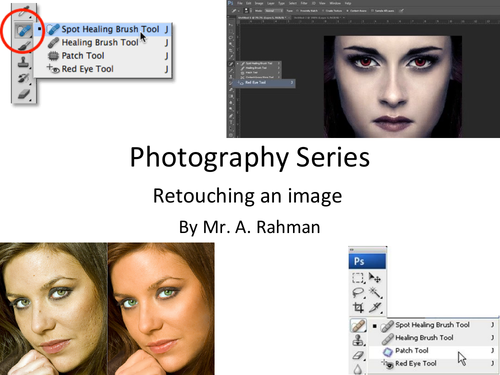Choose Red Eye Tool in the Mac flyout menu
Image resolution: width=500 pixels, height=375 pixels.
103,69
